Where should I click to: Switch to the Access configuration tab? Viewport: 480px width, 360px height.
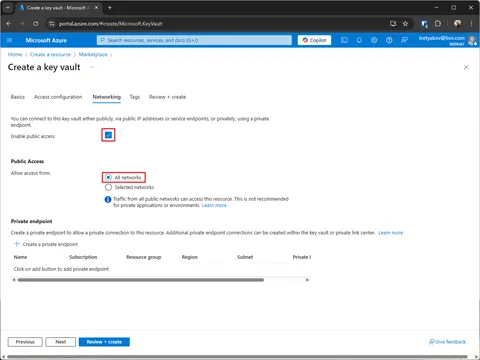point(58,97)
